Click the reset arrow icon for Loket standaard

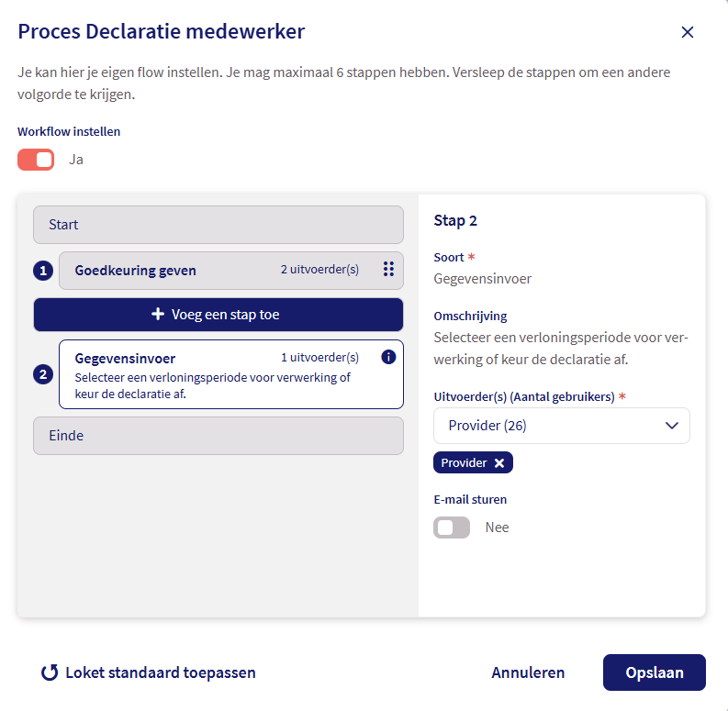click(x=50, y=672)
